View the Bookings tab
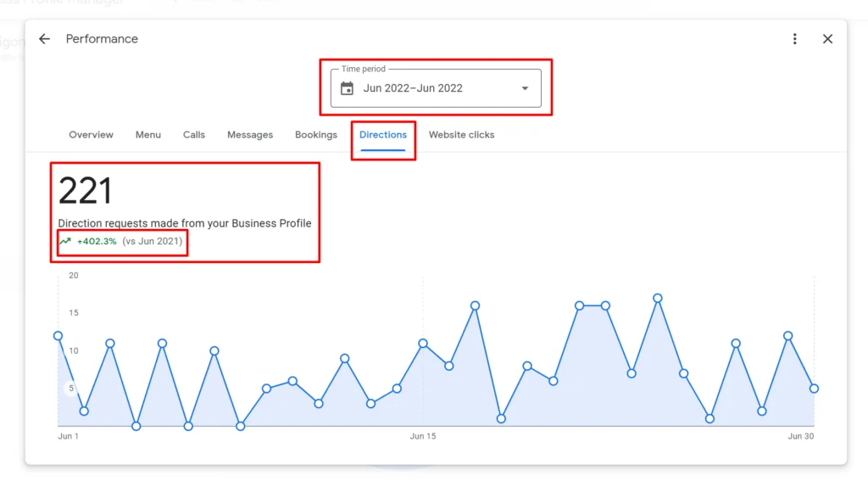Viewport: 868px width, 487px height. [316, 135]
